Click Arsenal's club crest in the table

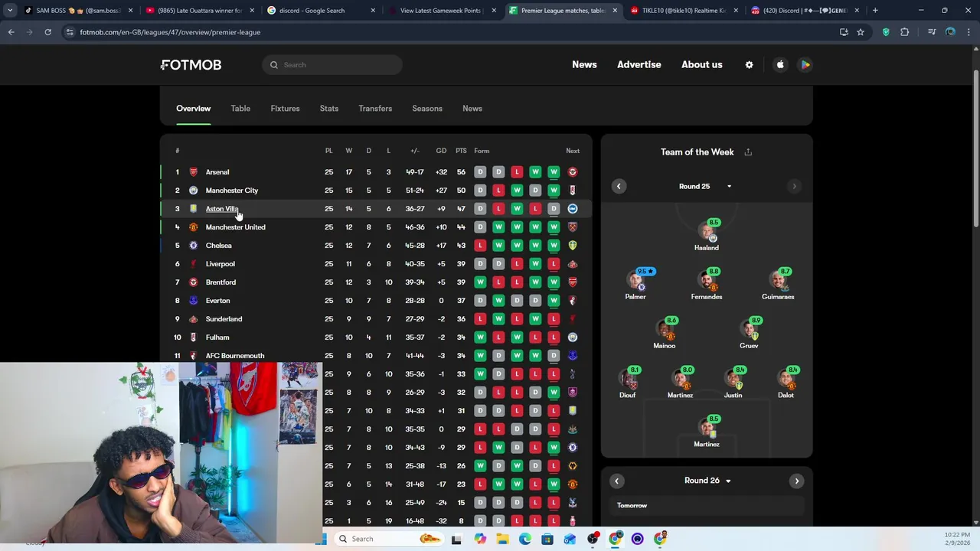pos(193,172)
